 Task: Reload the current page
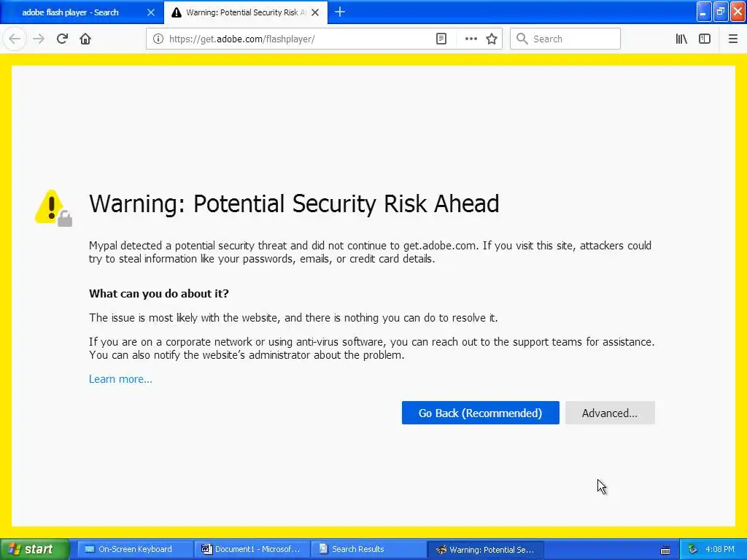click(63, 39)
